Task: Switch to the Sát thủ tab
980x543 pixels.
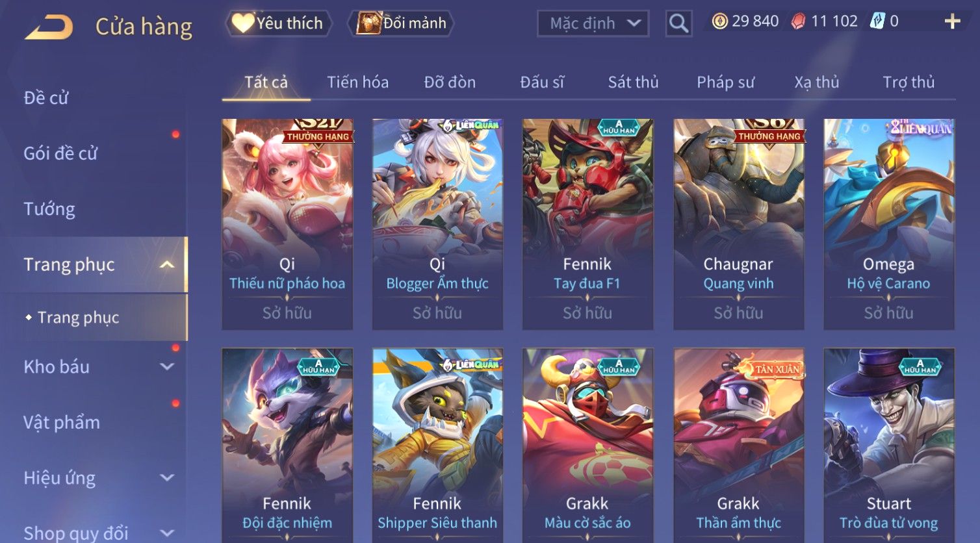Action: [x=633, y=82]
